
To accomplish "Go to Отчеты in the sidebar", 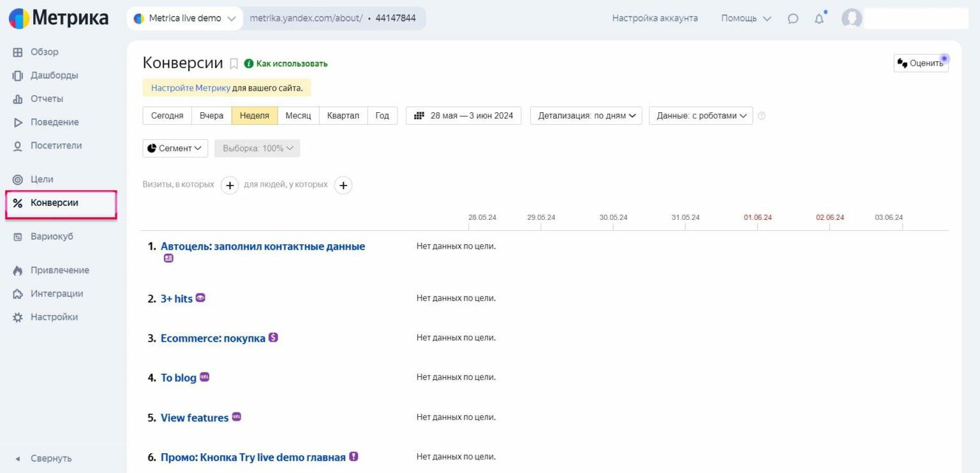I will click(47, 99).
